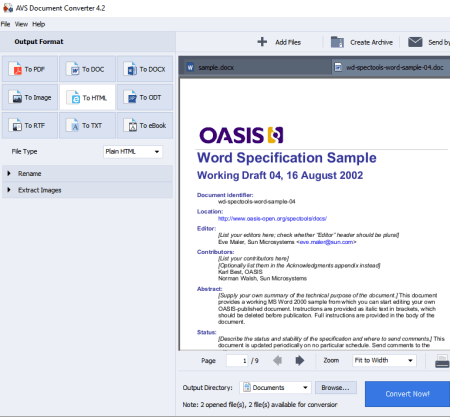Click the Abstract label in preview
The image size is (450, 417).
(209, 289)
